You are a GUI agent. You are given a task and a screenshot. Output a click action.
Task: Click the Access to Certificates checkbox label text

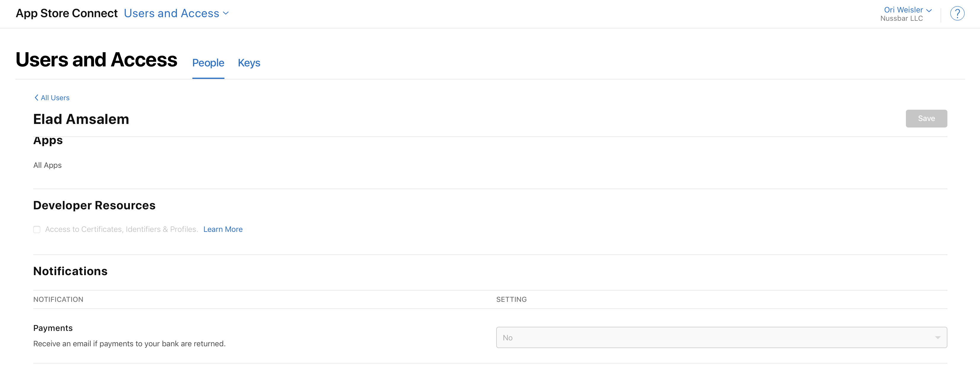(122, 229)
